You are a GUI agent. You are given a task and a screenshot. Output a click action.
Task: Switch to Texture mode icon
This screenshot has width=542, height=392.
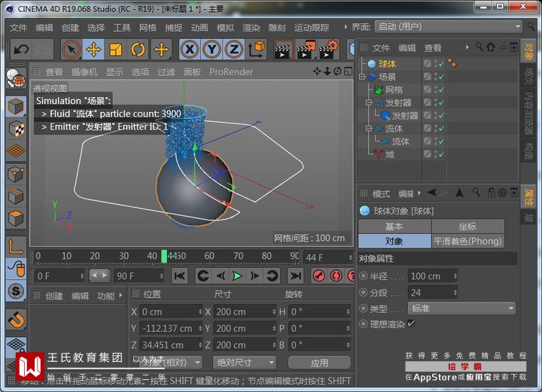pyautogui.click(x=16, y=129)
